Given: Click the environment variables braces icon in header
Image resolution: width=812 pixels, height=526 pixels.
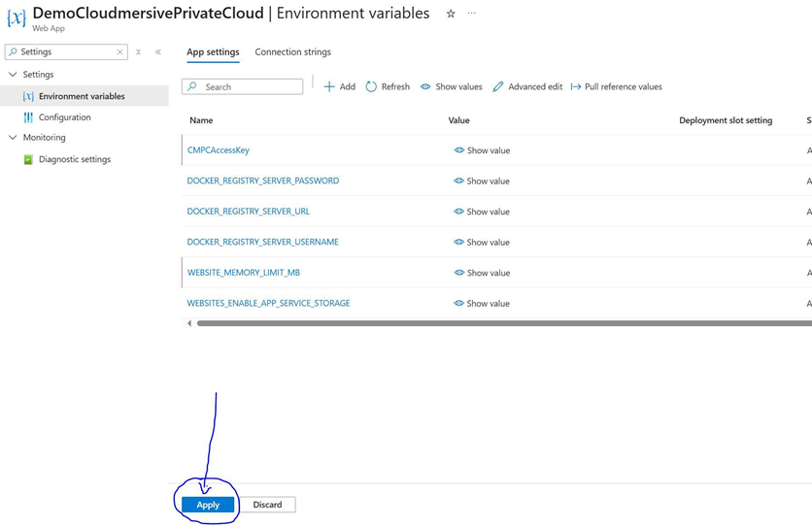Looking at the screenshot, I should click(17, 18).
